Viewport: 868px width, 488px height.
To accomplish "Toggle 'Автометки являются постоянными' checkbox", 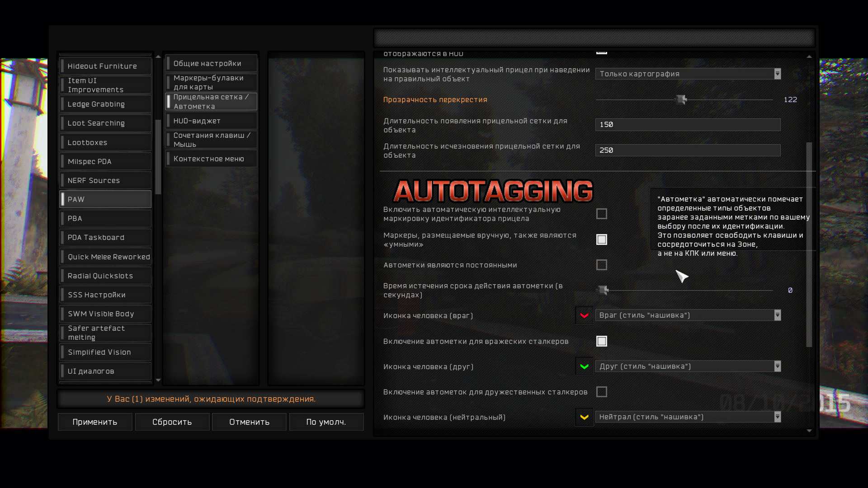I will tap(601, 265).
